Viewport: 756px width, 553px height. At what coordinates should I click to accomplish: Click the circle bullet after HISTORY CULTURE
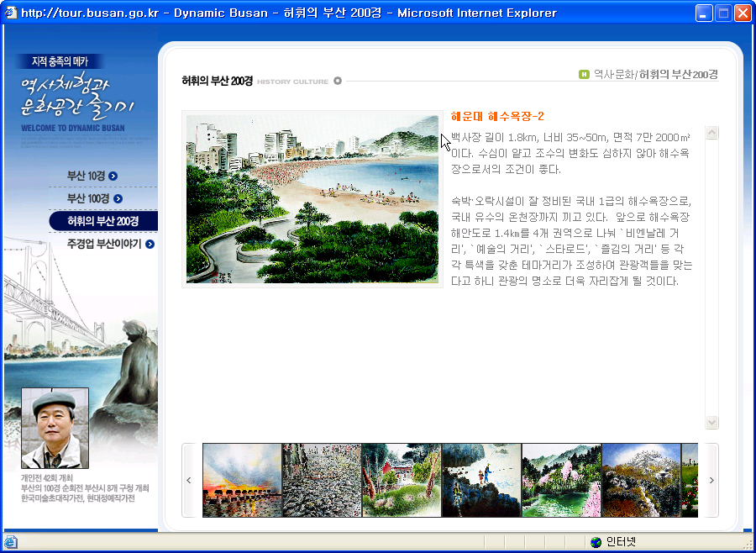pos(338,81)
